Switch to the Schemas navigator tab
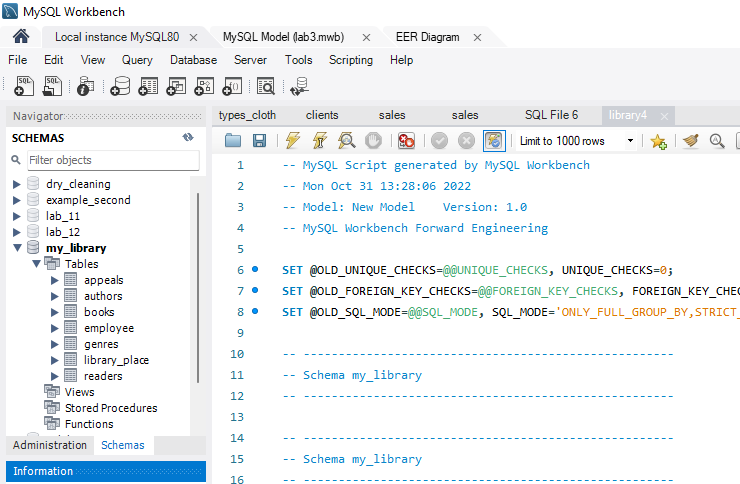Image resolution: width=740 pixels, height=484 pixels. [x=123, y=445]
